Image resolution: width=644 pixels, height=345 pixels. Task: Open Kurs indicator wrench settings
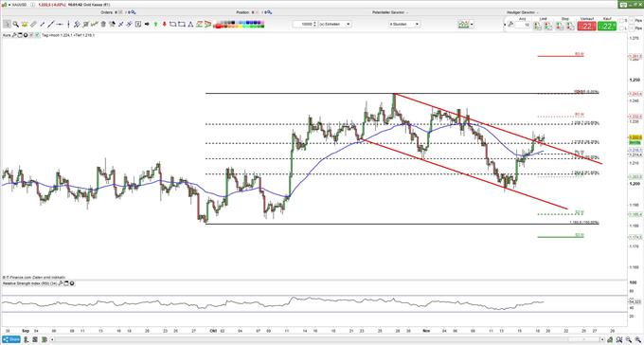(x=13, y=35)
